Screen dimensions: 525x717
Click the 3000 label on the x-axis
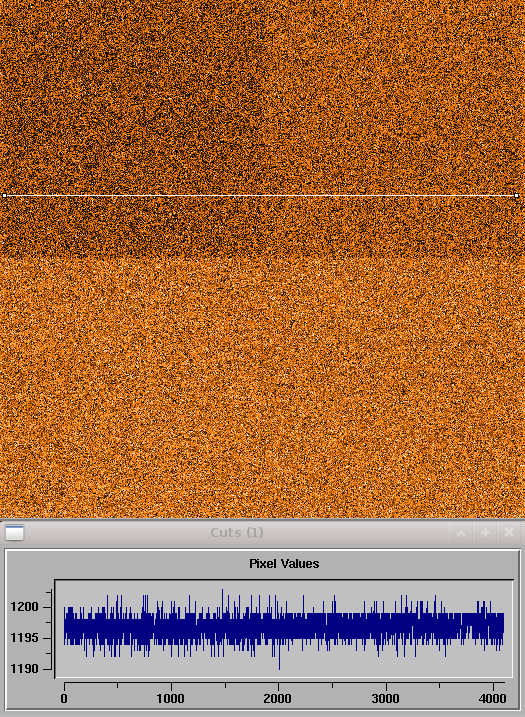coord(386,699)
